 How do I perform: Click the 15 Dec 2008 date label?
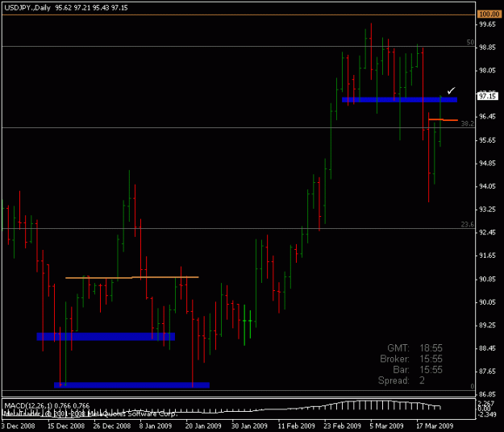tap(66, 426)
